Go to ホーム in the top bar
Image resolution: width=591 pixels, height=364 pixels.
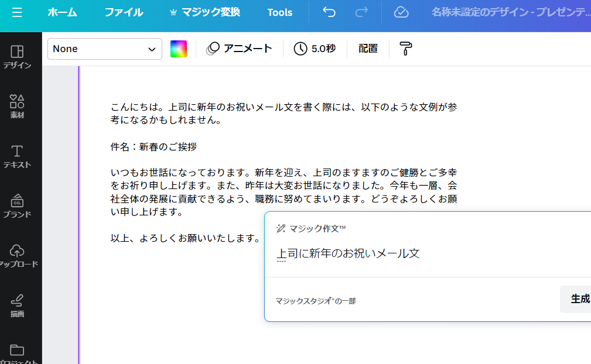point(62,12)
